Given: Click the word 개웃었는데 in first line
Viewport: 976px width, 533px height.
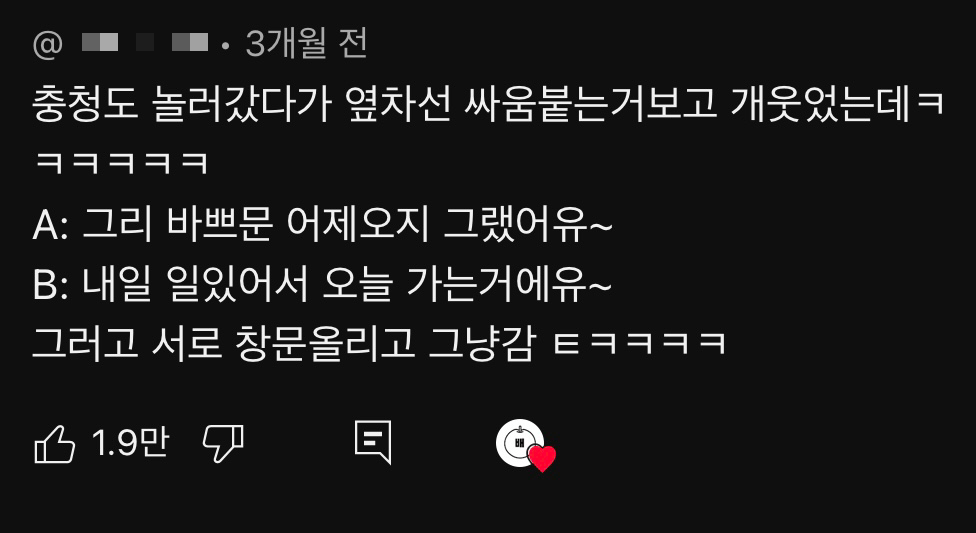Looking at the screenshot, I should click(819, 105).
